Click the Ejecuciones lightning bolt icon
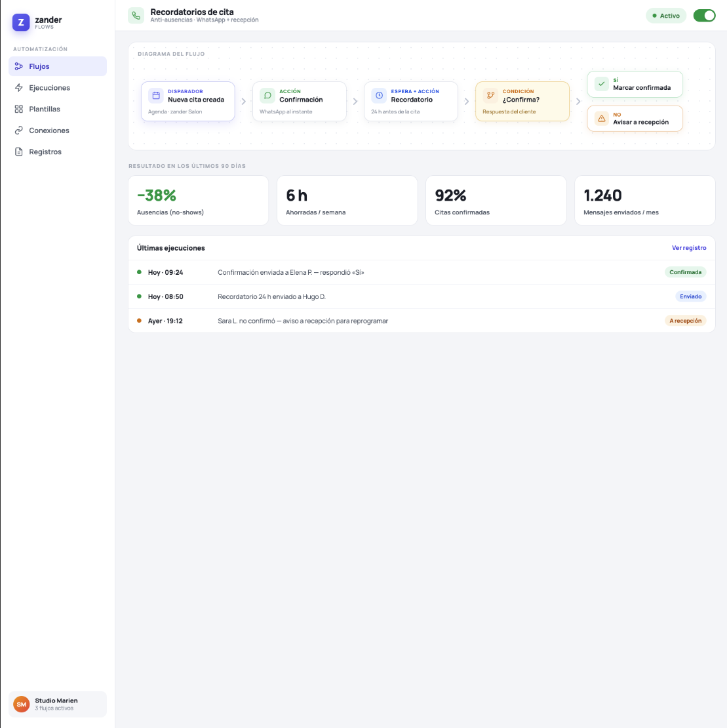This screenshot has width=727, height=728. [18, 88]
